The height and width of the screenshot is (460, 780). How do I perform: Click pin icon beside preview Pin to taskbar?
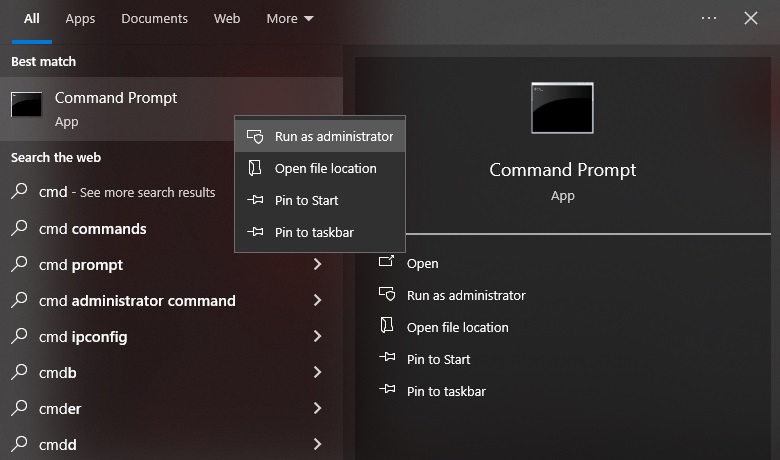tap(387, 389)
